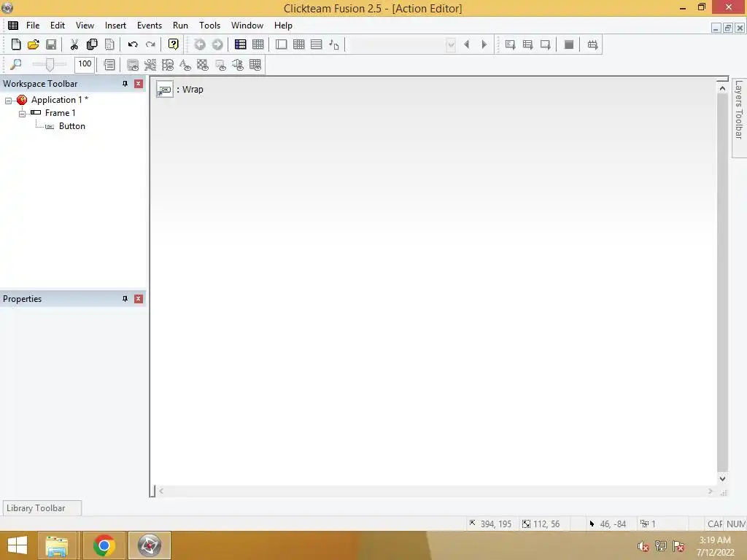Toggle the small screen eye filter
Image resolution: width=747 pixels, height=560 pixels.
[x=220, y=65]
